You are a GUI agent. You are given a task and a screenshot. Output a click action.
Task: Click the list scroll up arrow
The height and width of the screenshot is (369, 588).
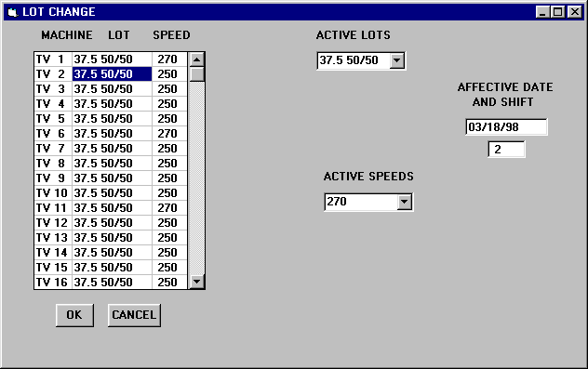(x=197, y=59)
